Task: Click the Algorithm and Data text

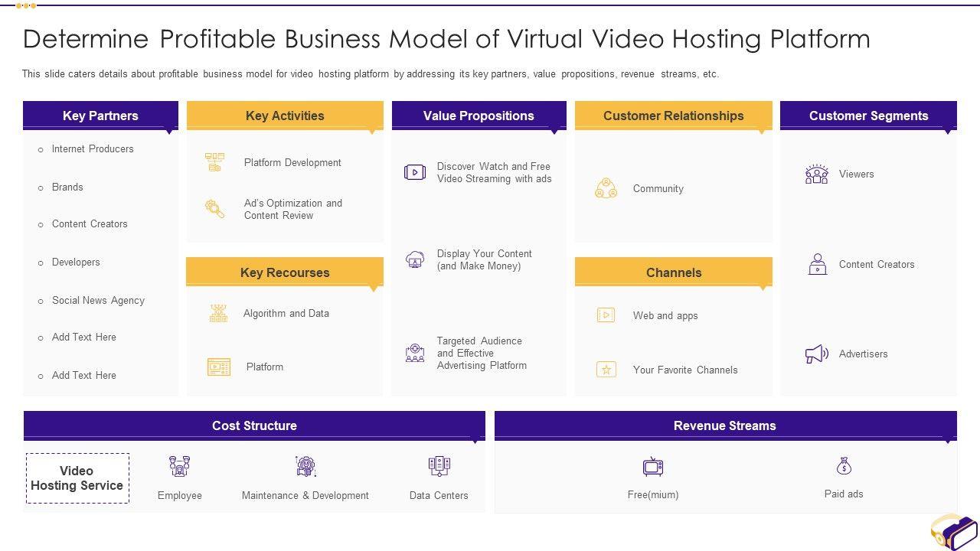Action: [286, 313]
